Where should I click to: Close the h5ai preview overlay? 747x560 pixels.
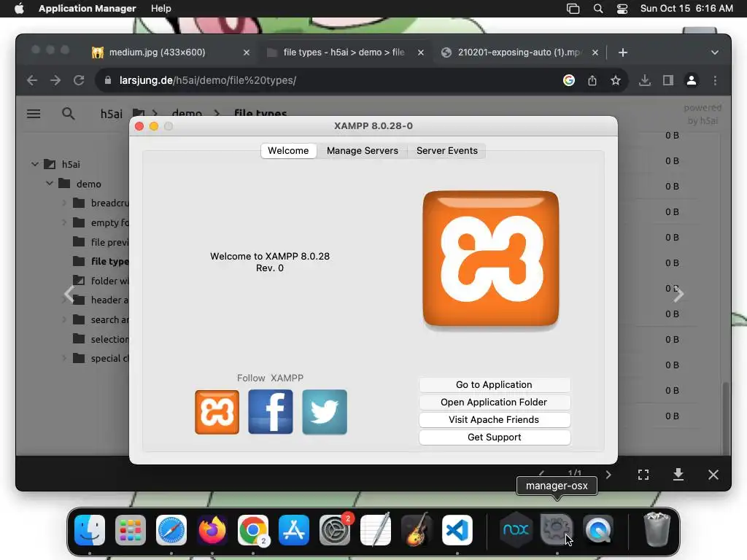click(x=713, y=475)
